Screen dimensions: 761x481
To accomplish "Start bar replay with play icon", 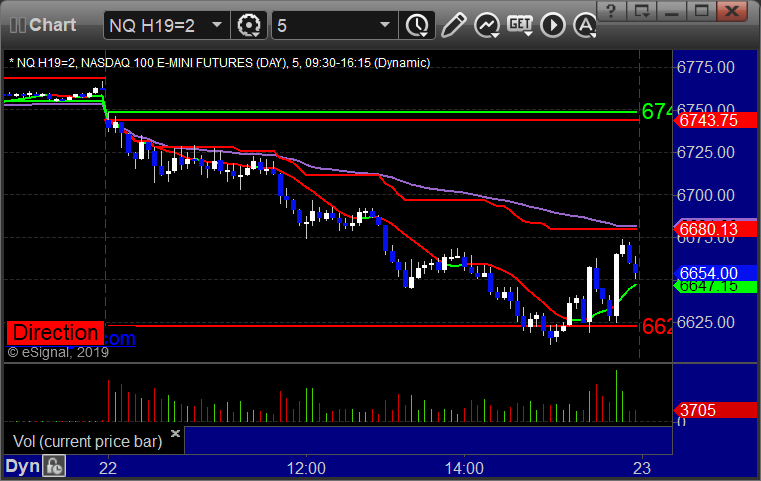I will click(553, 25).
